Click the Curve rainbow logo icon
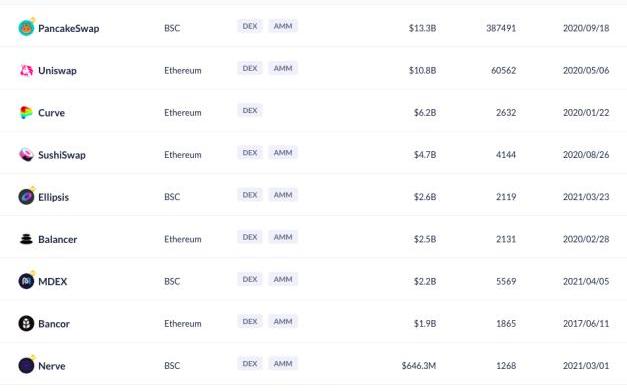 [26, 113]
